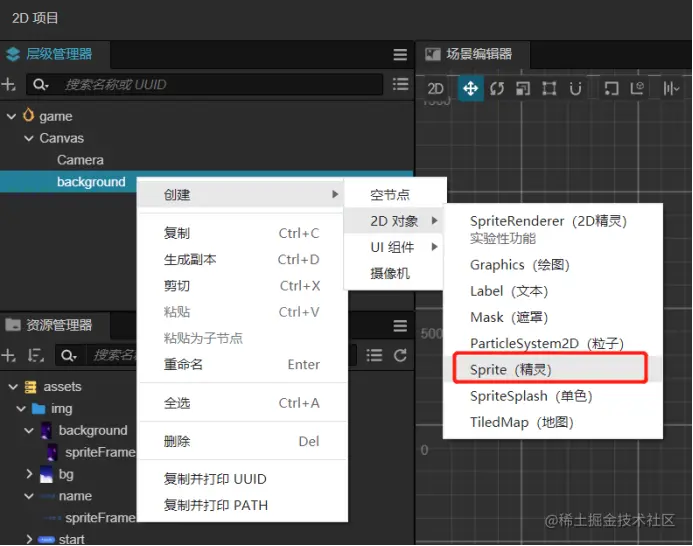The image size is (693, 546).
Task: Choose 删除 menu item
Action: (242, 441)
